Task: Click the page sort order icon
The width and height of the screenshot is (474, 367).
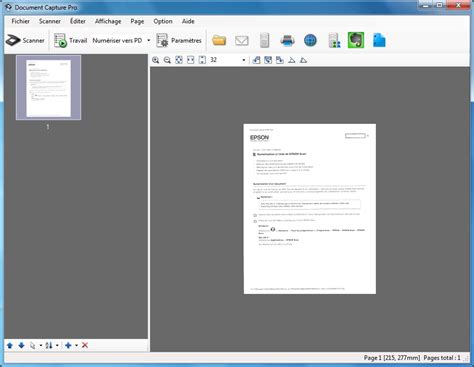Action: (x=49, y=345)
